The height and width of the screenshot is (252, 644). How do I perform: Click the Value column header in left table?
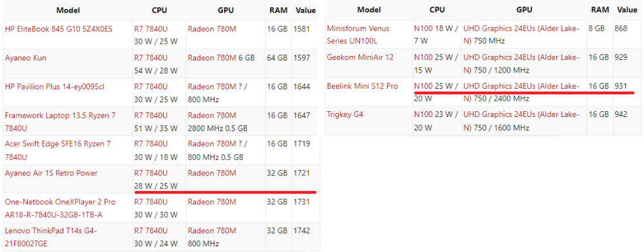pos(306,10)
